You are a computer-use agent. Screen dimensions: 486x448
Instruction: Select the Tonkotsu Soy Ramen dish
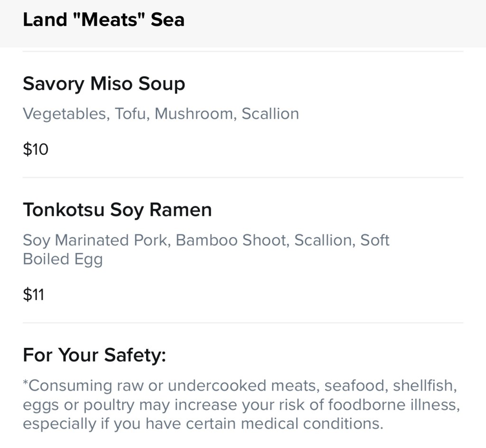pos(117,210)
